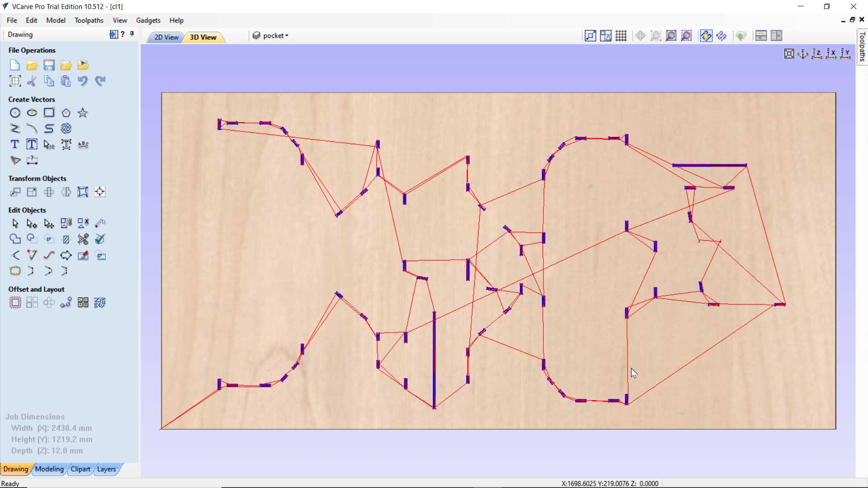The width and height of the screenshot is (868, 488).
Task: Click the Width 2438.4 mm text
Action: (x=52, y=428)
